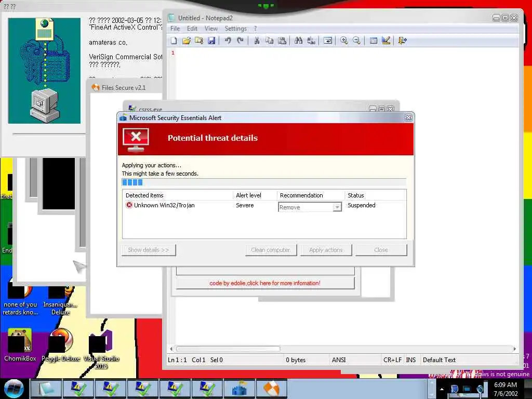Click the Browse files icon in Notepad2 toolbar
The width and height of the screenshot is (532, 399).
[x=199, y=41]
